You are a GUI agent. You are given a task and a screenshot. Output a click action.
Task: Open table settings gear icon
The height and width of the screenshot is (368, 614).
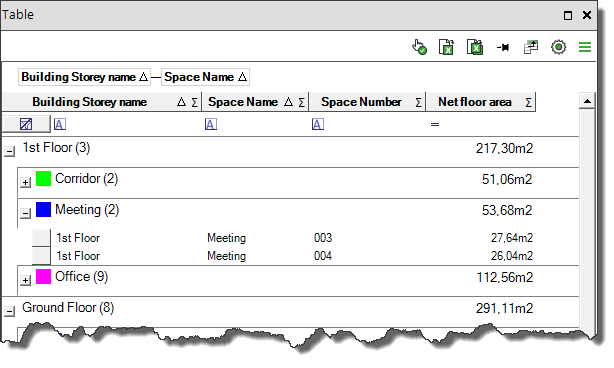pyautogui.click(x=558, y=47)
